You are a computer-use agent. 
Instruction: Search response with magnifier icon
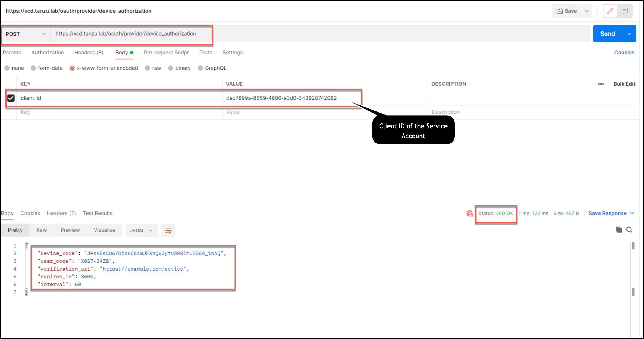pyautogui.click(x=629, y=230)
